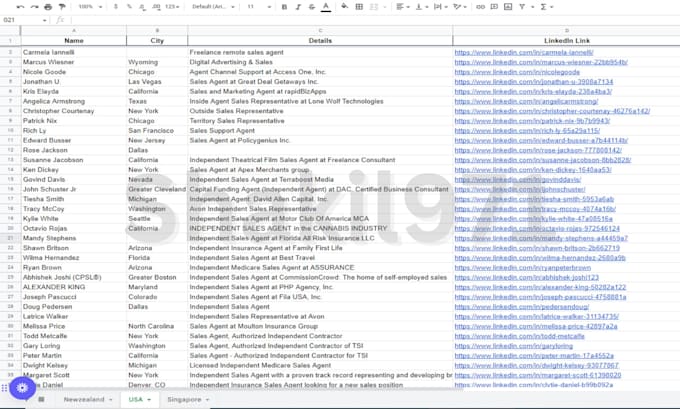680x409 pixels.
Task: Open the Newzealand tab dropdown arrow
Action: coord(111,399)
